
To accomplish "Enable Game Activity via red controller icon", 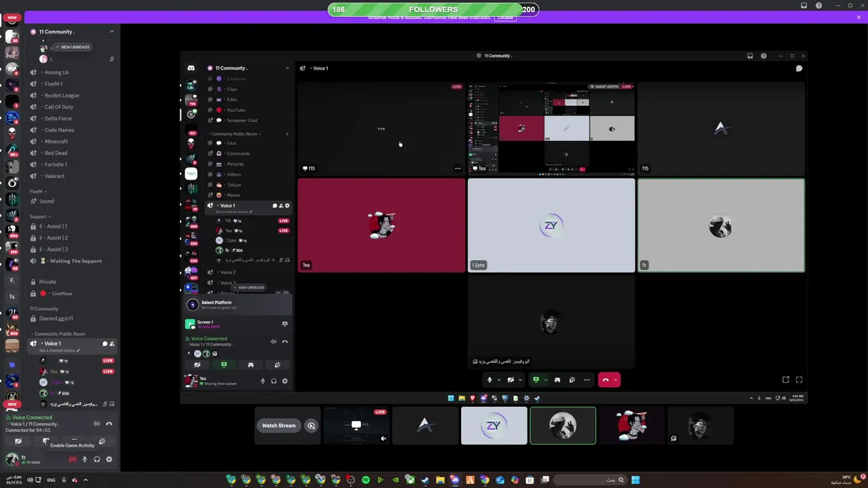I will tap(73, 460).
